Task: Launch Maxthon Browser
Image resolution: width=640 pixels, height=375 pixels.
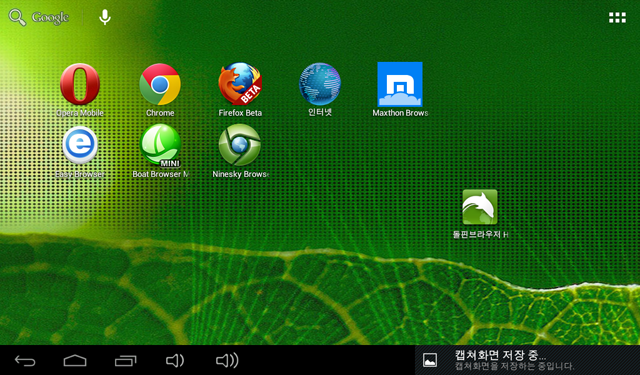Action: pyautogui.click(x=400, y=84)
